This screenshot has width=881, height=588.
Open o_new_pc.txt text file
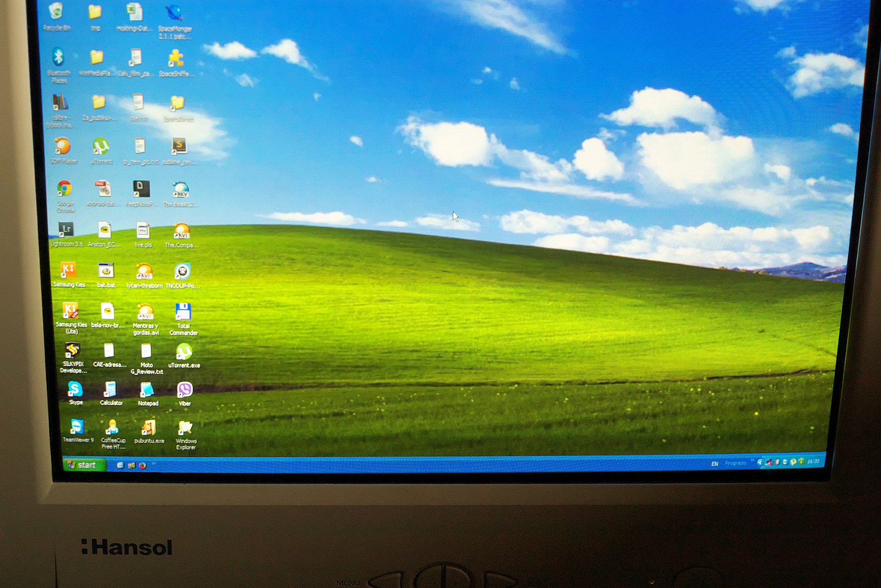(140, 151)
